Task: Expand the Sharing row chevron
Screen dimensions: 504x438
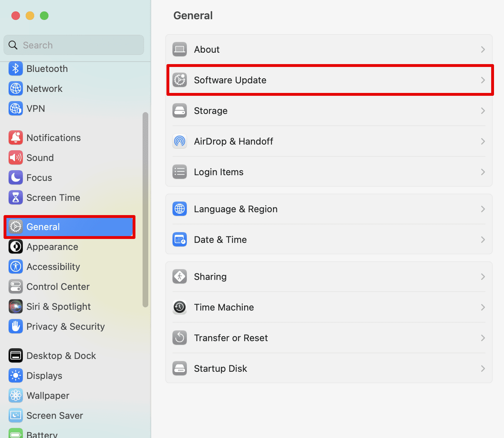Action: pos(483,277)
